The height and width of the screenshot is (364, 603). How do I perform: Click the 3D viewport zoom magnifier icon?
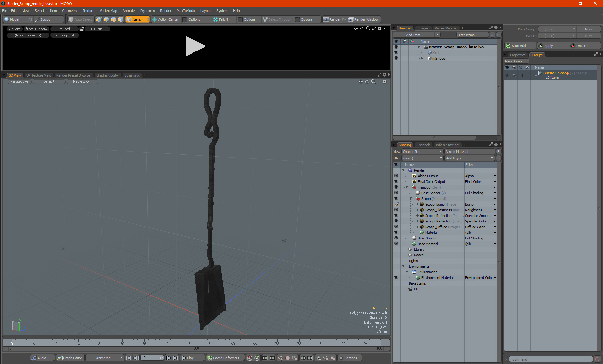[x=373, y=82]
